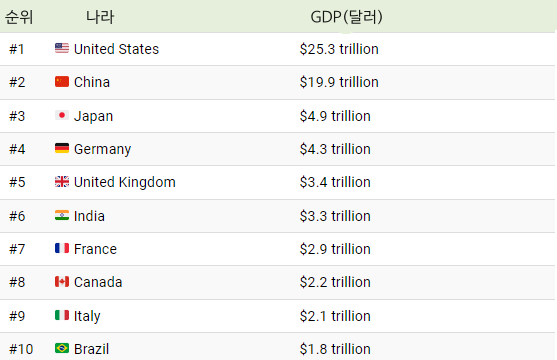Click the Germany flag icon

pos(62,148)
